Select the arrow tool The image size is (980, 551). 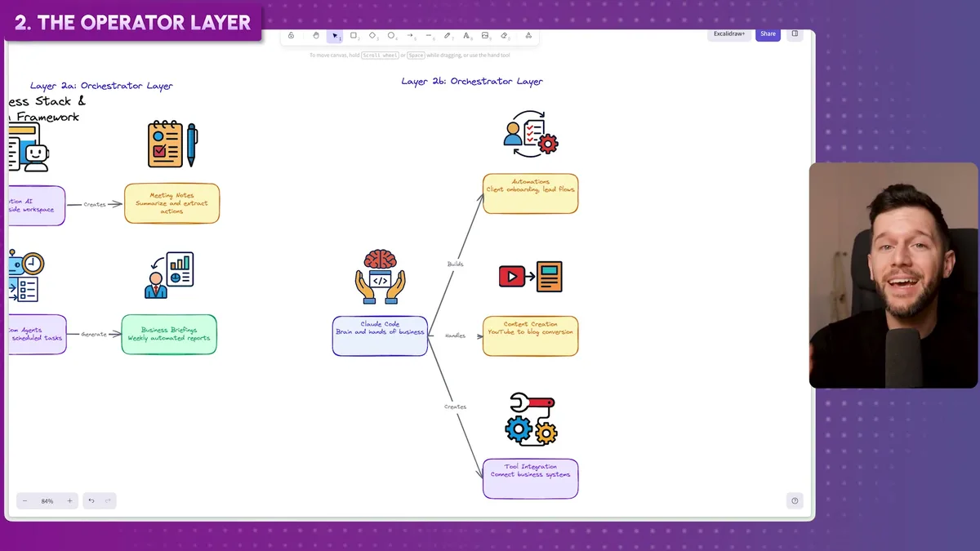point(410,35)
